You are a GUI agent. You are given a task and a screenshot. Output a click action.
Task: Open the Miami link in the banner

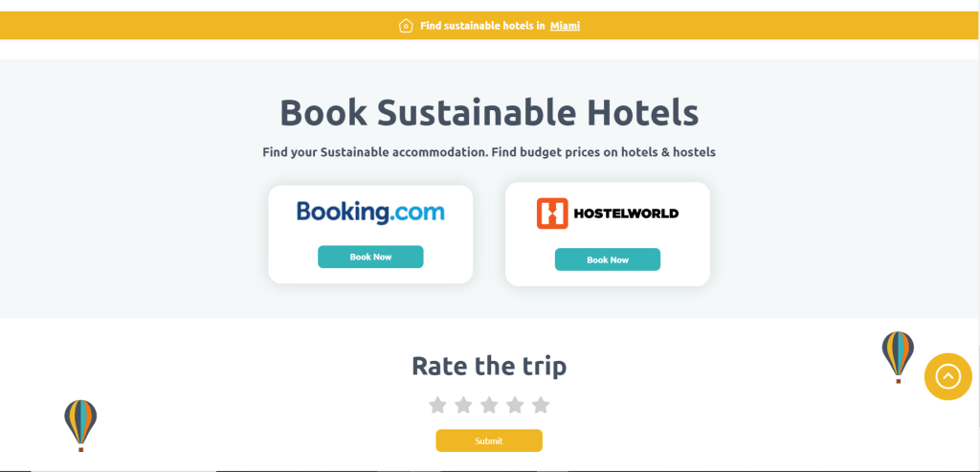tap(565, 26)
